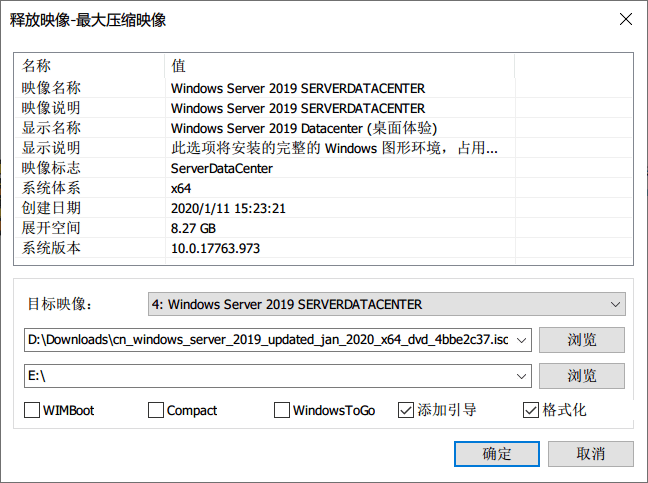The image size is (648, 483).
Task: Click the 值 column header
Action: (340, 66)
